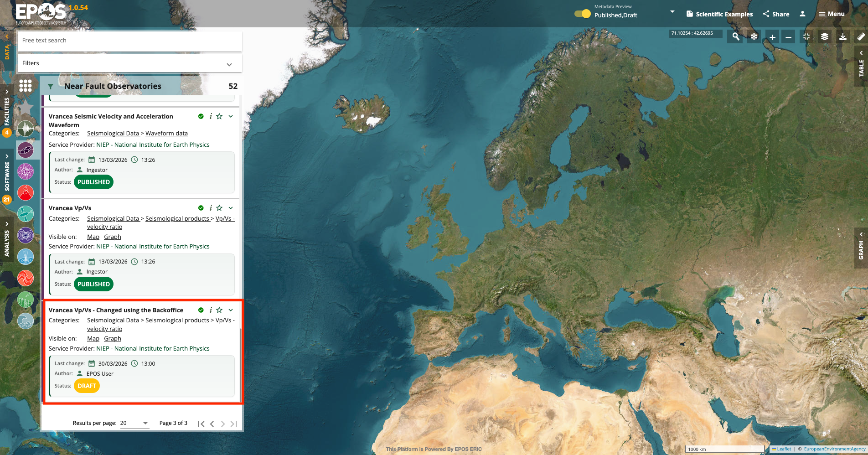Open the all-domains grid icon

pyautogui.click(x=26, y=86)
